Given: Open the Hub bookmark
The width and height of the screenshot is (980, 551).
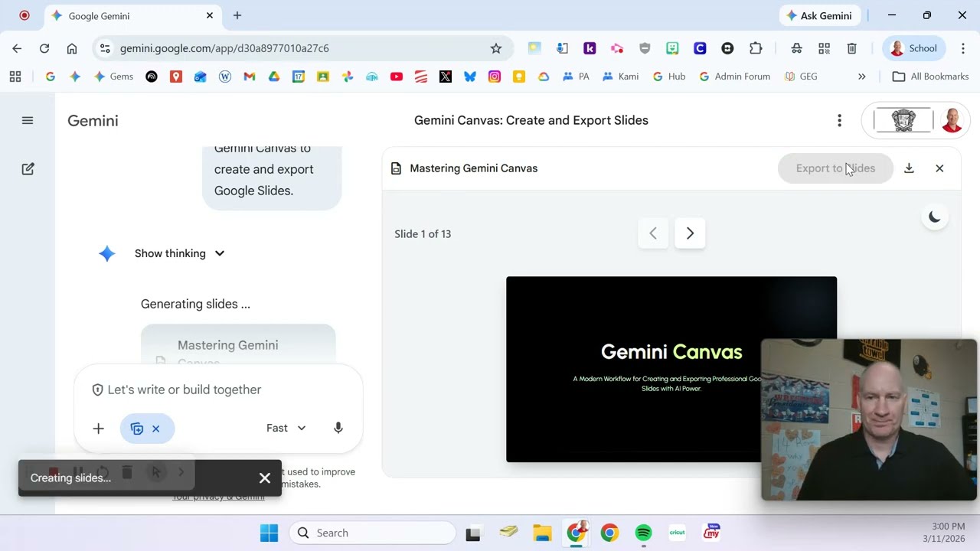Looking at the screenshot, I should pyautogui.click(x=668, y=77).
